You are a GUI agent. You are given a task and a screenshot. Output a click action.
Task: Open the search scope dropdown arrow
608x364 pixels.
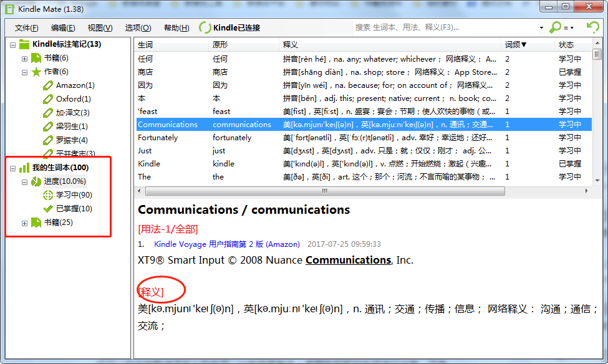[x=541, y=28]
